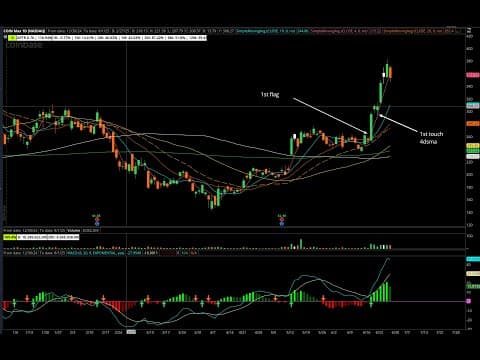The width and height of the screenshot is (480, 360).
Task: Click the '1st touch 4dsma' annotation text
Action: pos(431,138)
